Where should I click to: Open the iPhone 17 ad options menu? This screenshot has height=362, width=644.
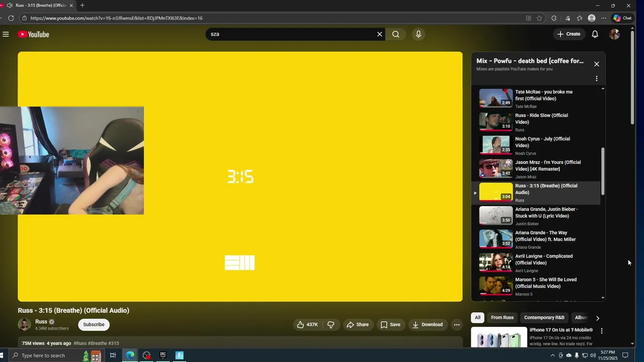[601, 331]
